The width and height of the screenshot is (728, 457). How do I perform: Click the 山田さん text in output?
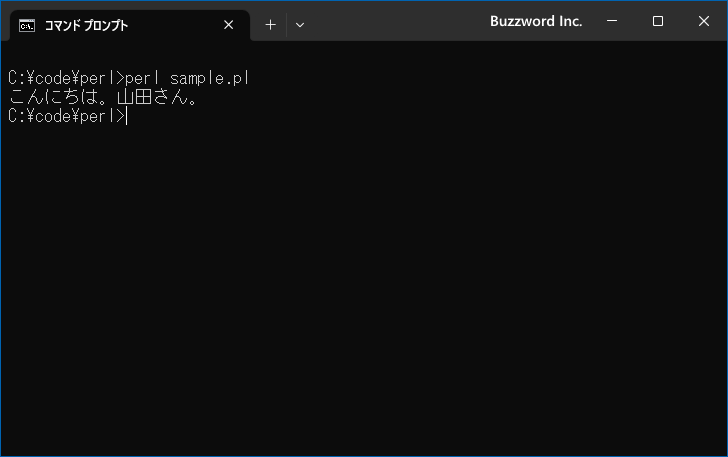(153, 97)
